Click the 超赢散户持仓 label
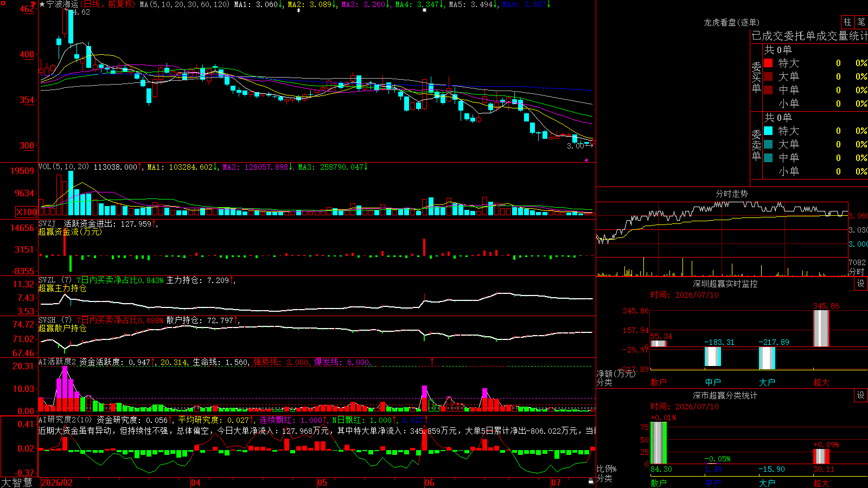The image size is (868, 488). tap(62, 329)
